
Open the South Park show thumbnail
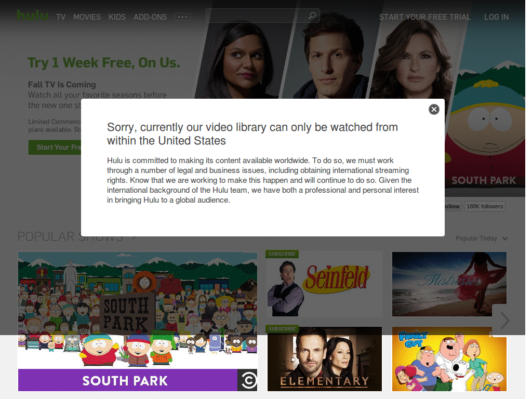point(137,312)
